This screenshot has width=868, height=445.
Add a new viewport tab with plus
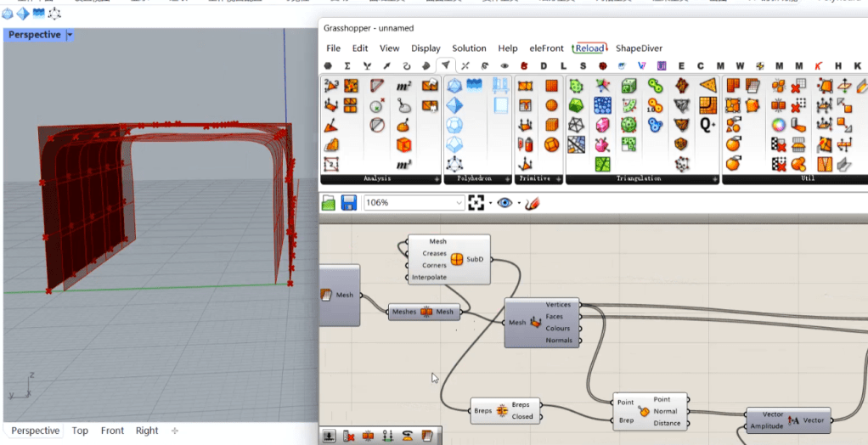[x=175, y=431]
